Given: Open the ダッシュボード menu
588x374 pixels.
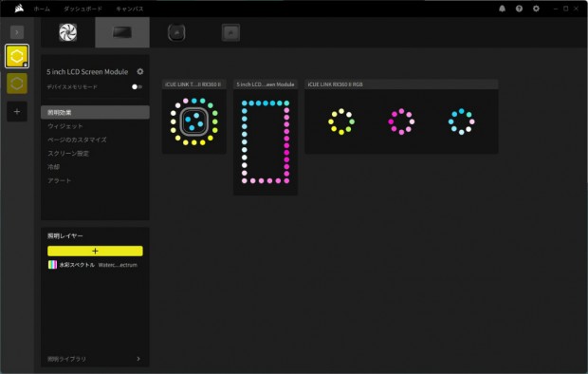Looking at the screenshot, I should (83, 9).
